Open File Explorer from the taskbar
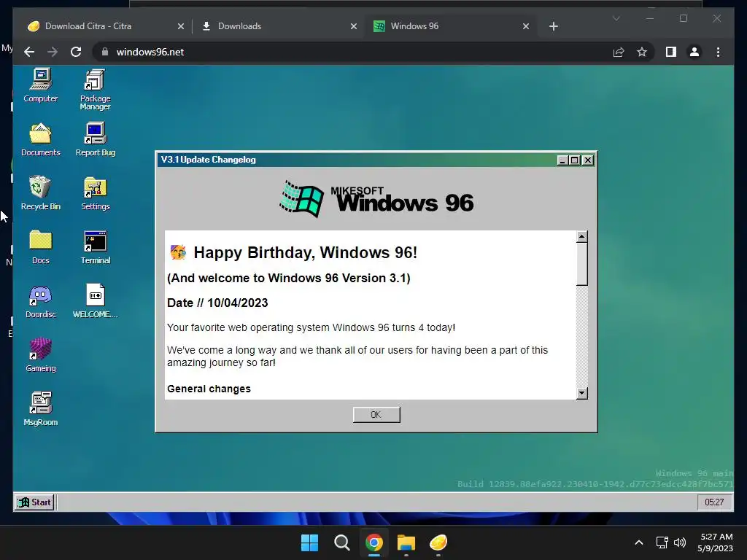The image size is (747, 560). (x=406, y=542)
